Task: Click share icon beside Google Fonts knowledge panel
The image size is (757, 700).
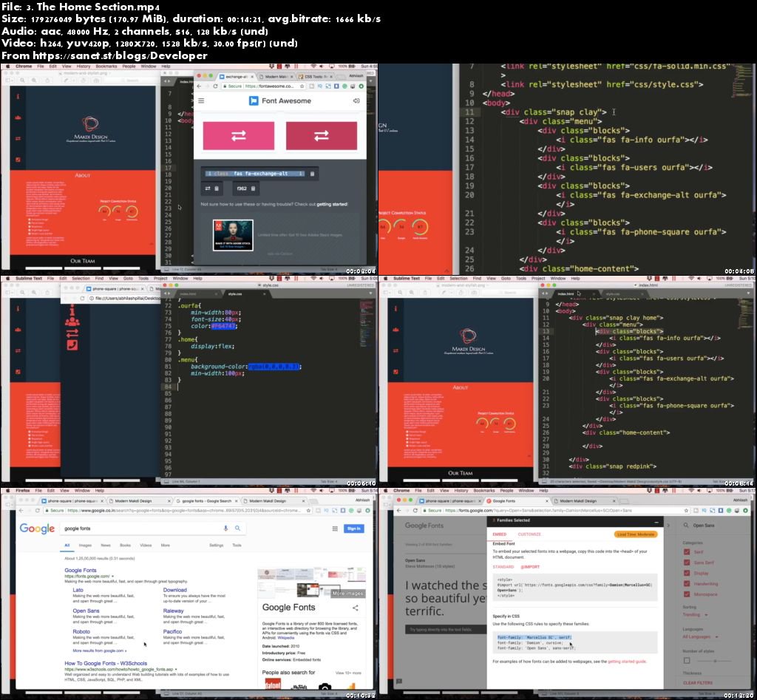Action: (356, 608)
